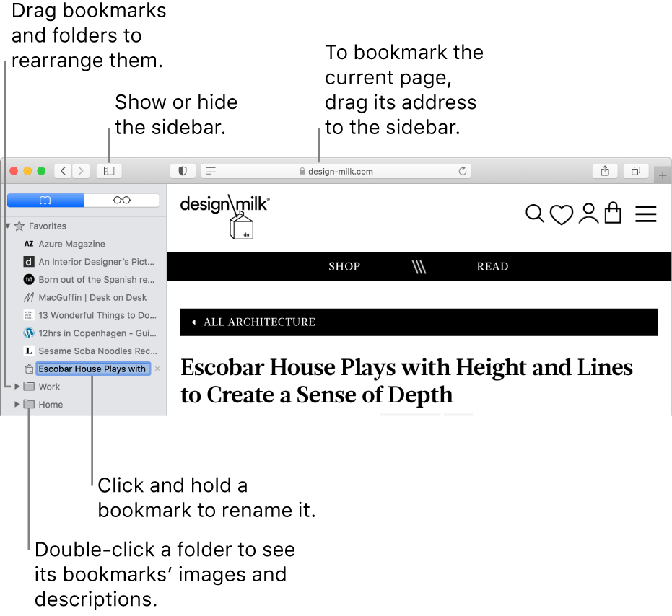Open MacGuffin | Desk on Desk bookmark
The image size is (672, 616).
[x=92, y=297]
